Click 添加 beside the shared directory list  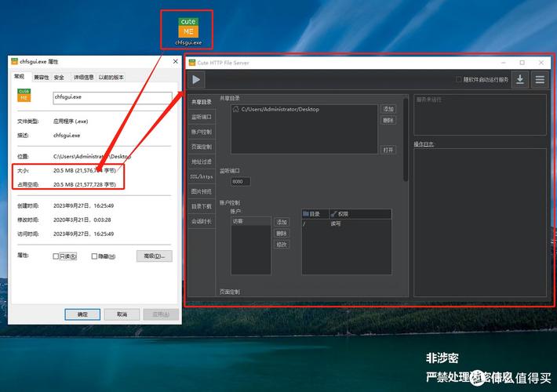coord(388,109)
